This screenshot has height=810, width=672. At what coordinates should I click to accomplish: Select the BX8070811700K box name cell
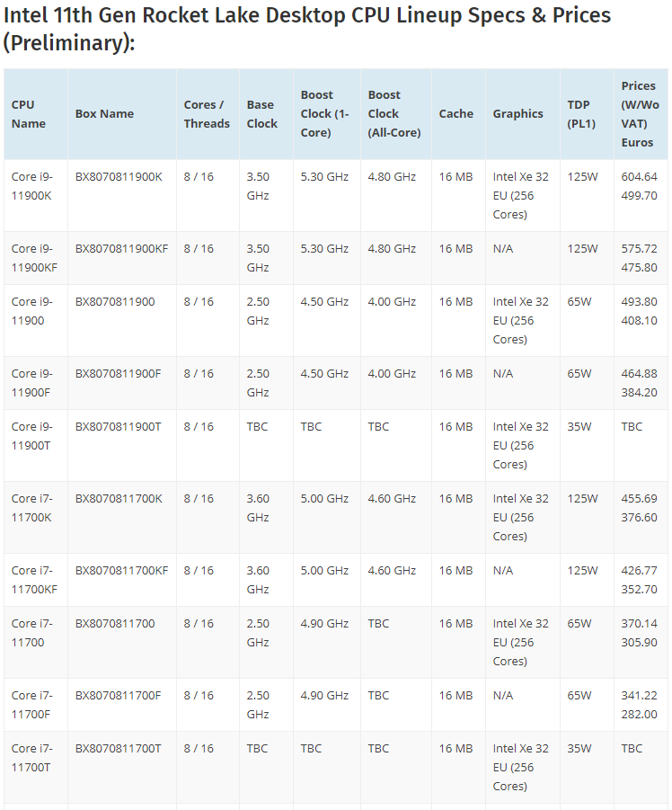click(119, 499)
